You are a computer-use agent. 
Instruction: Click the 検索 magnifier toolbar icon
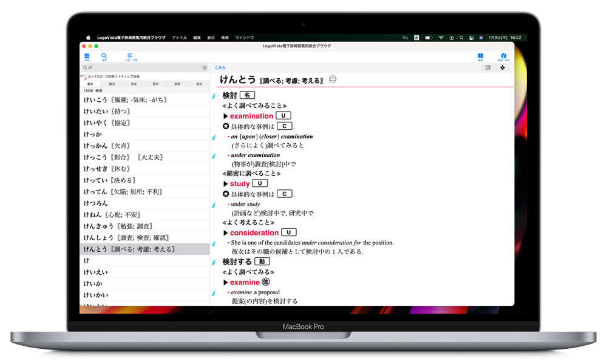[104, 57]
